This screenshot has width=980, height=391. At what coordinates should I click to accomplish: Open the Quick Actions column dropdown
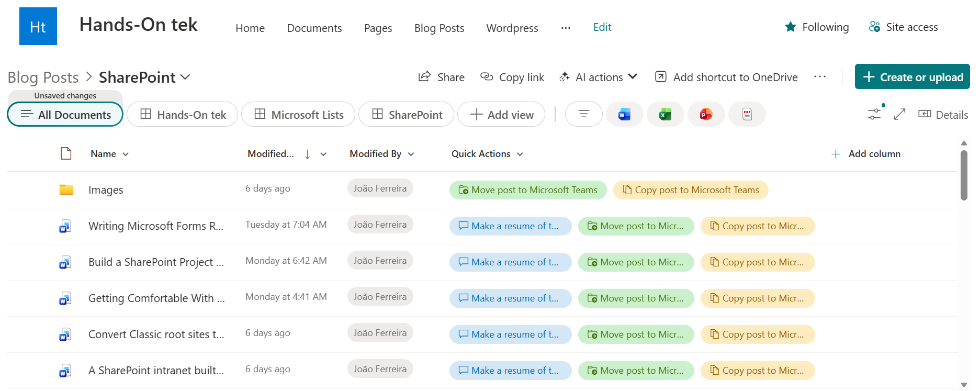[520, 154]
